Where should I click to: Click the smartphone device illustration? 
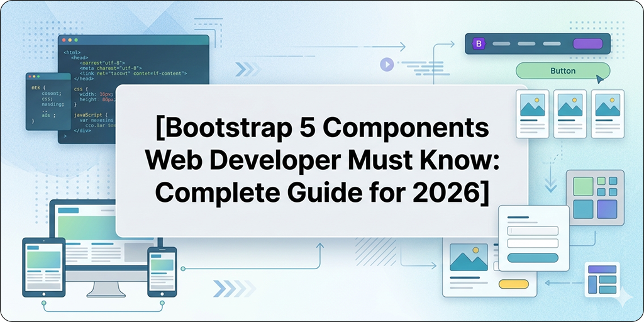pyautogui.click(x=162, y=272)
